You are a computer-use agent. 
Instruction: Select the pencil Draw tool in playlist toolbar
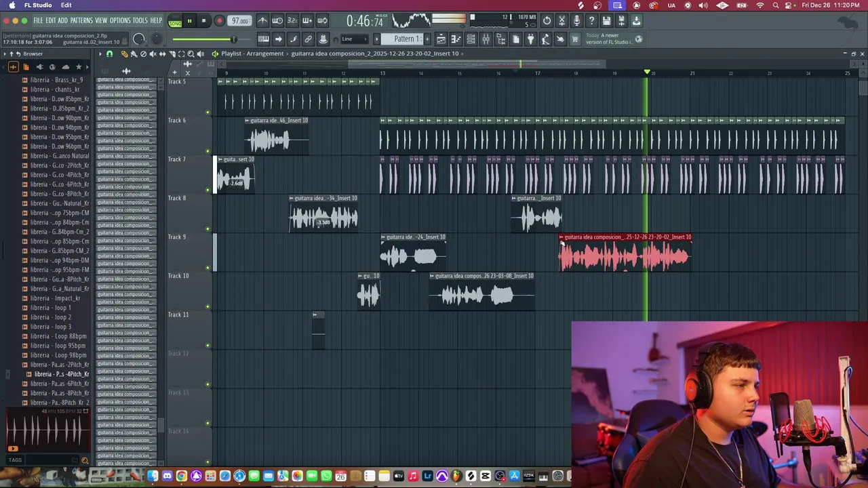[x=124, y=54]
